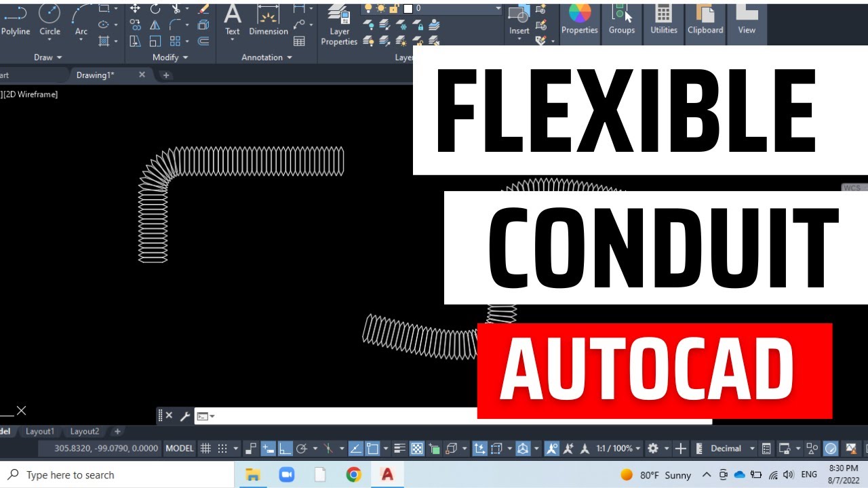Open the Groups panel
Image resolution: width=868 pixels, height=488 pixels.
click(x=622, y=18)
